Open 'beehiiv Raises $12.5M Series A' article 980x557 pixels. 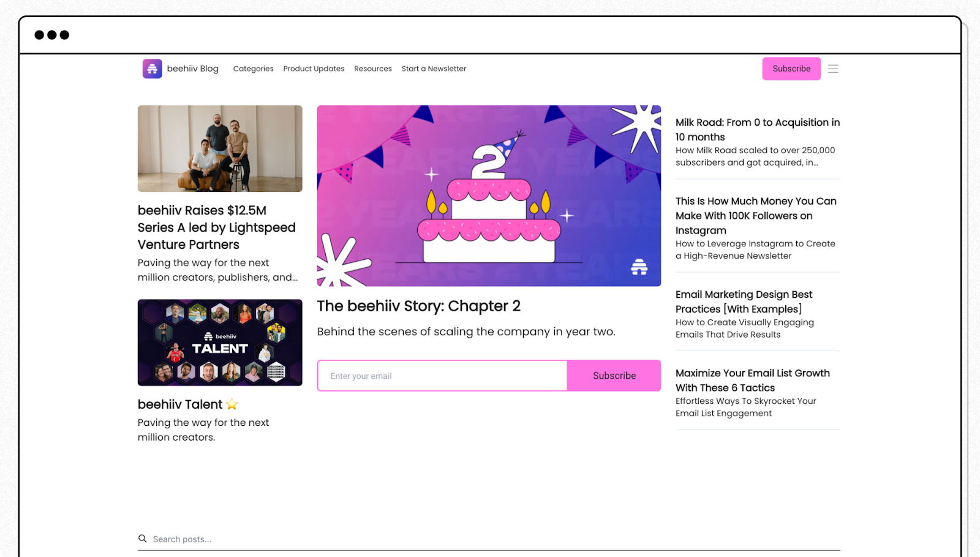[x=216, y=227]
